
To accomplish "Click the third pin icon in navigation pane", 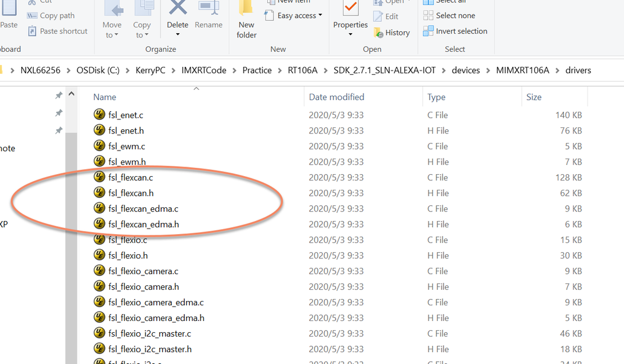I will point(59,130).
